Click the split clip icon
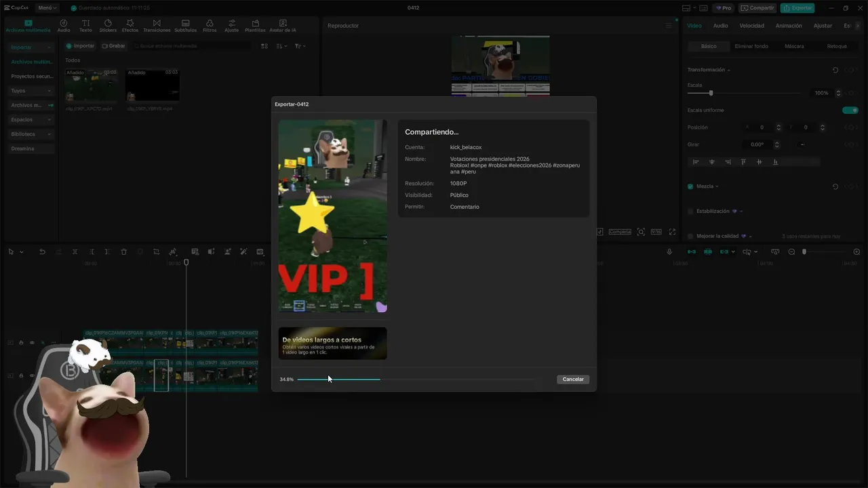Image resolution: width=868 pixels, height=488 pixels. 75,252
